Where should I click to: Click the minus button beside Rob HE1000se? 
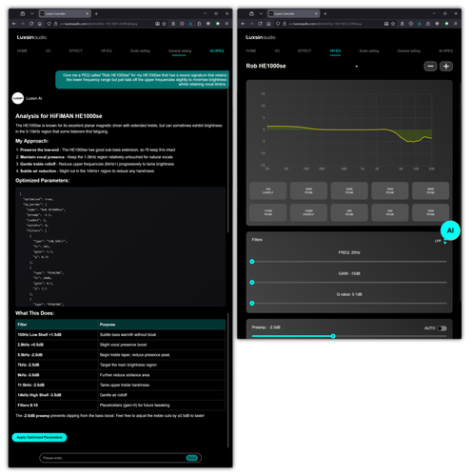[x=430, y=67]
